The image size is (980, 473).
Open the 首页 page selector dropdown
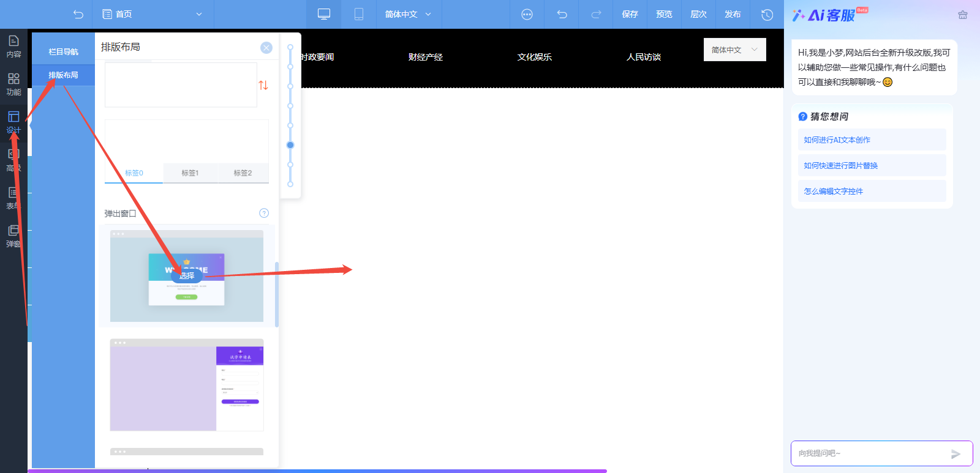click(153, 14)
